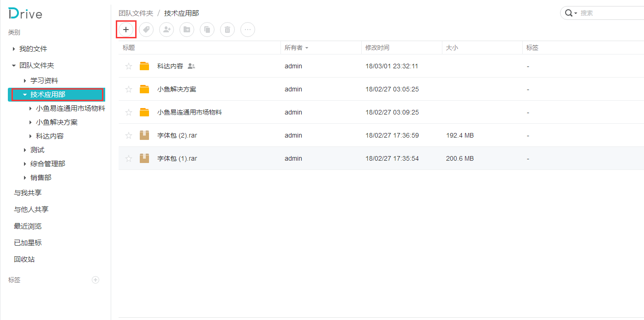Star the 字体包 (2).rar file
Image resolution: width=644 pixels, height=320 pixels.
click(x=129, y=135)
